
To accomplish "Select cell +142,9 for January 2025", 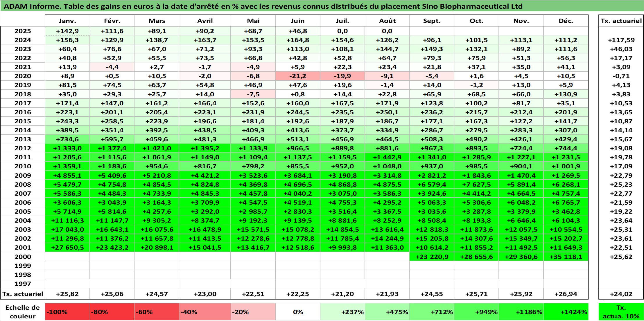I will click(x=67, y=31).
